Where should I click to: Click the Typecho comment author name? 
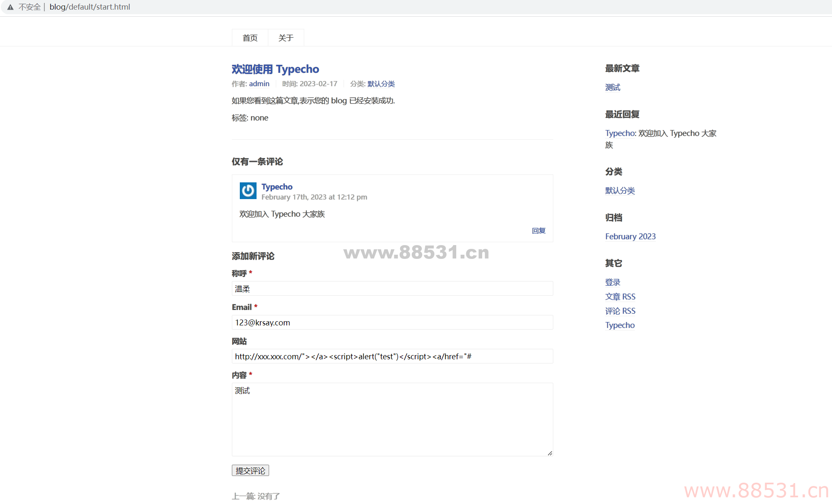click(277, 187)
